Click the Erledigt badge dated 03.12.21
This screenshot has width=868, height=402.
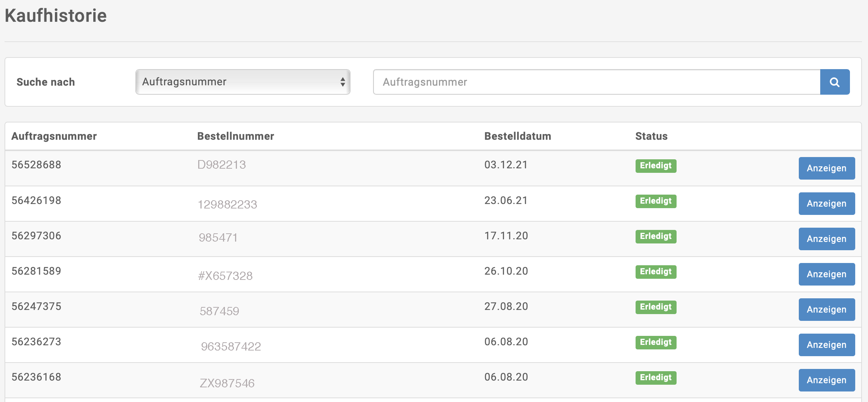656,166
